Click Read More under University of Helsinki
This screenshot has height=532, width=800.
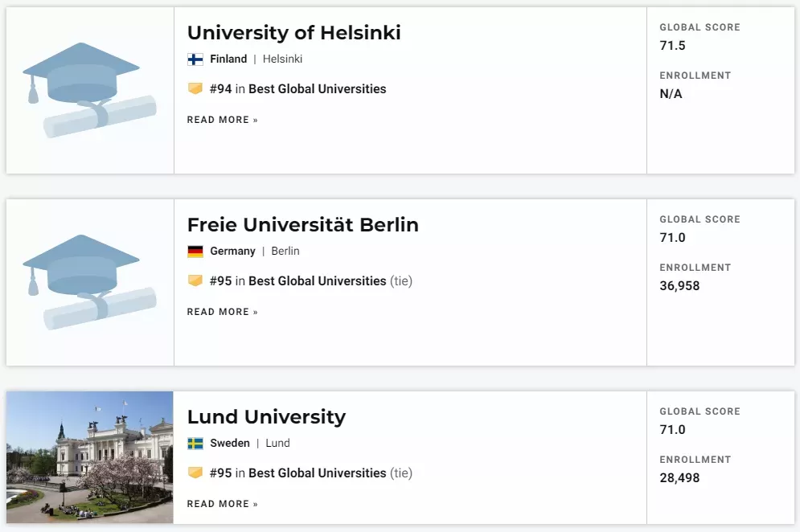pos(223,120)
